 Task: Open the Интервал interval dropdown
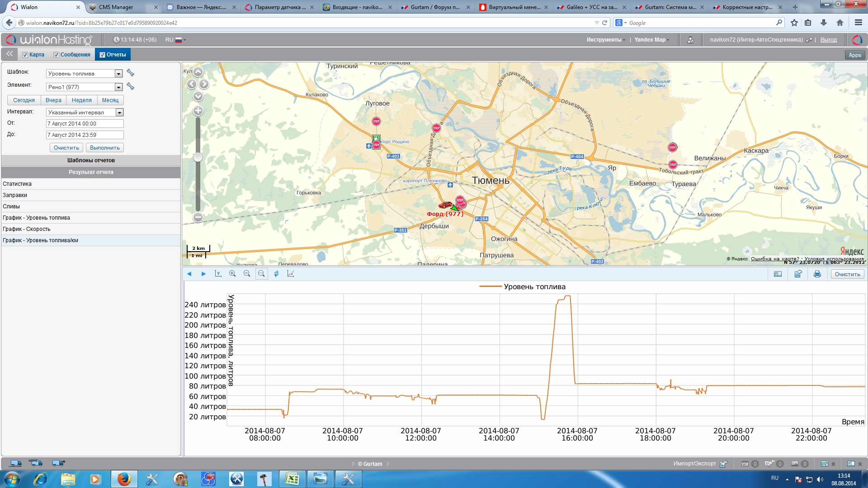click(x=119, y=113)
